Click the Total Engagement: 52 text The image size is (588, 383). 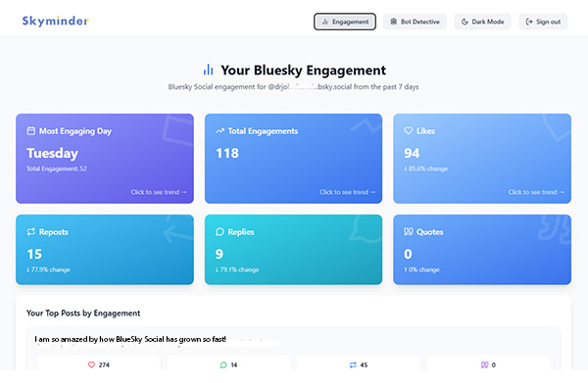click(x=57, y=168)
